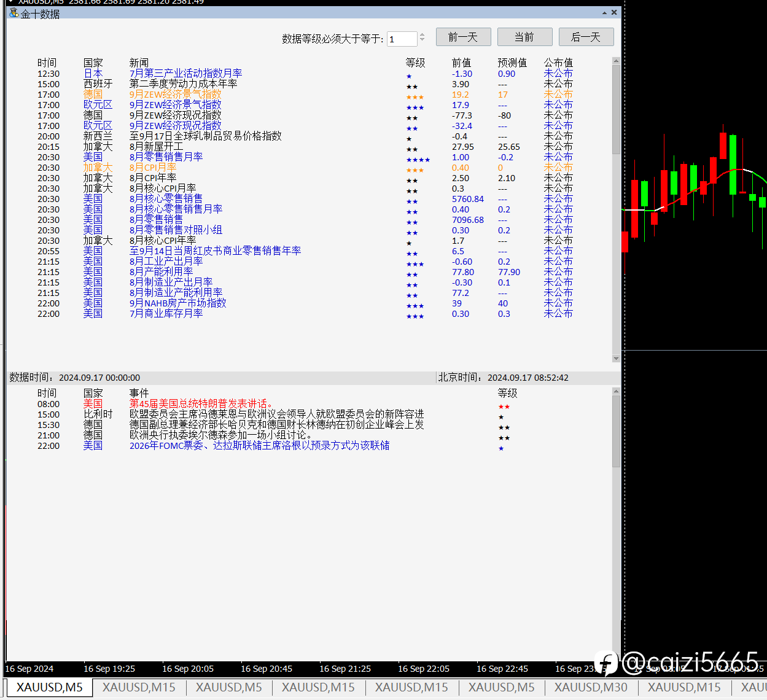
Task: Click the previous value 7096.68
Action: click(468, 220)
